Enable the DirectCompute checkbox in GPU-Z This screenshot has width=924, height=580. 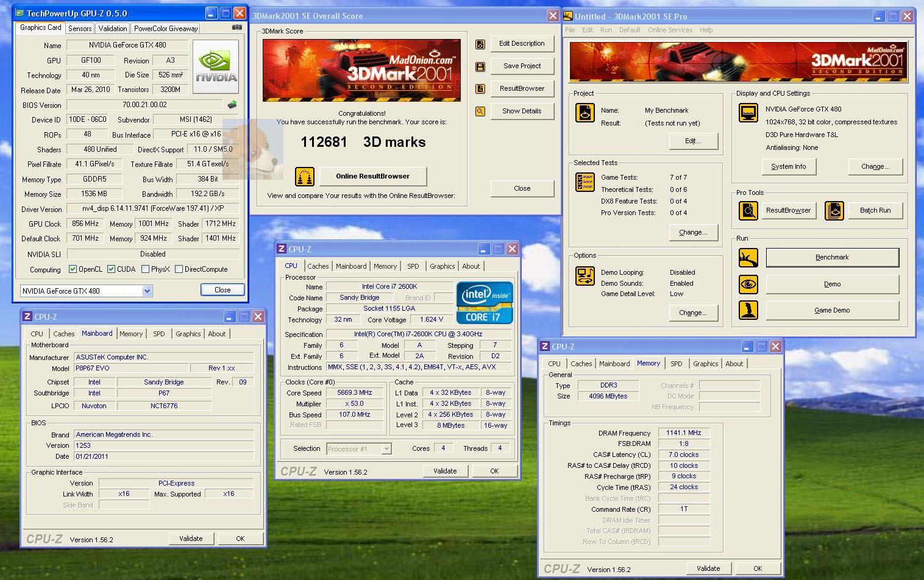179,269
